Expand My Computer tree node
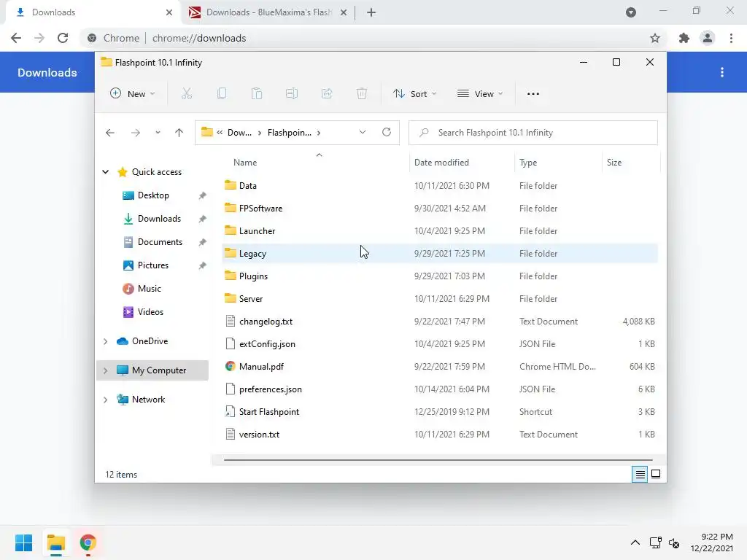The width and height of the screenshot is (747, 560). 105,370
